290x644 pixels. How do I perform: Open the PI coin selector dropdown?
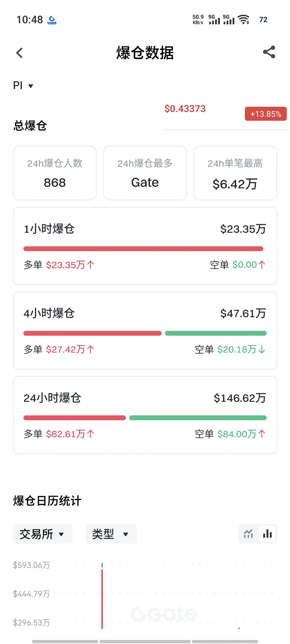[x=23, y=86]
